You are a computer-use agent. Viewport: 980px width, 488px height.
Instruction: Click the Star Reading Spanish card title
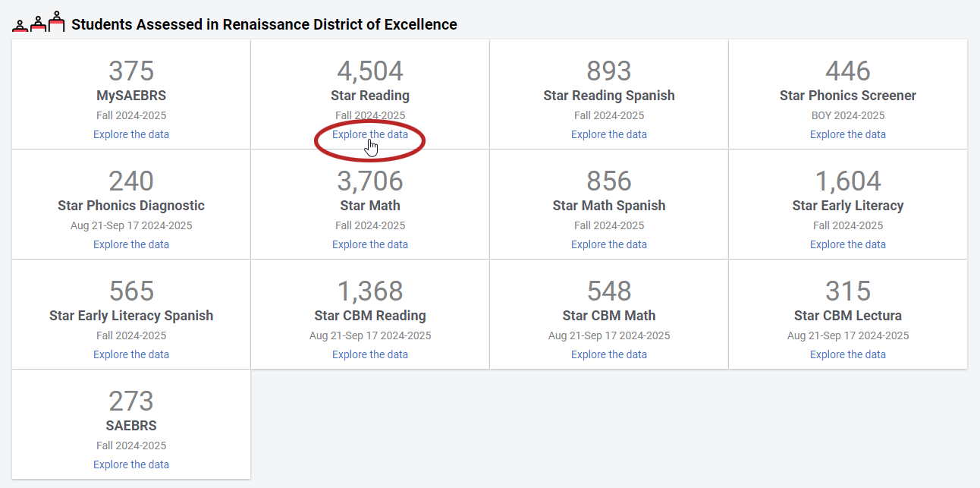point(609,96)
